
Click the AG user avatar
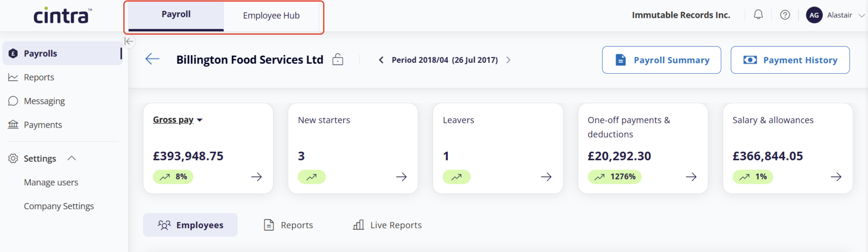814,15
